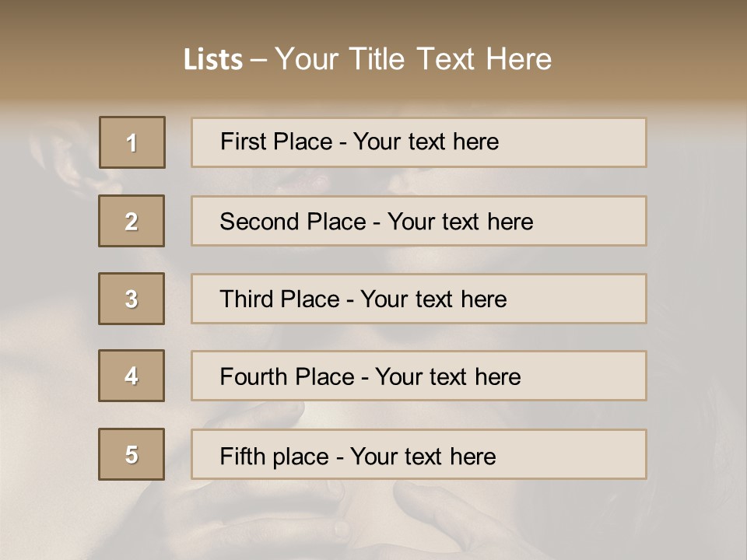Click the background photo below the list
This screenshot has height=560, width=747.
click(x=373, y=521)
